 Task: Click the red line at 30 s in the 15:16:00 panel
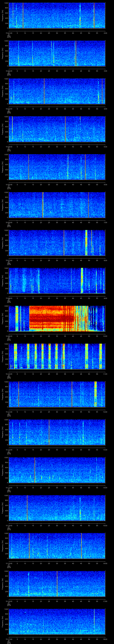tap(57, 584)
